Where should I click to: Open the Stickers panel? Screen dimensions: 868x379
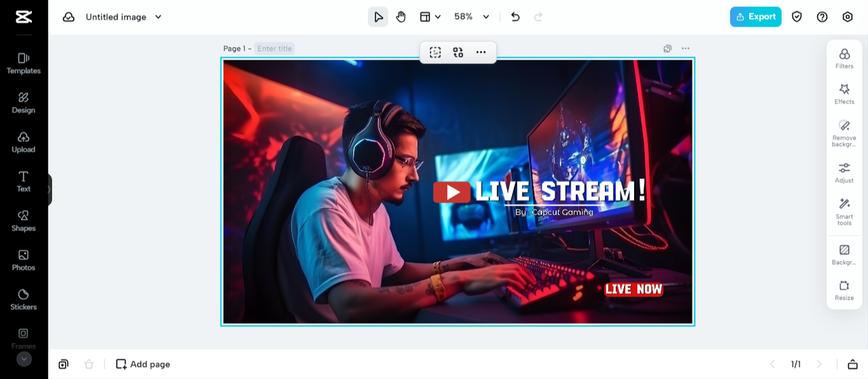24,299
